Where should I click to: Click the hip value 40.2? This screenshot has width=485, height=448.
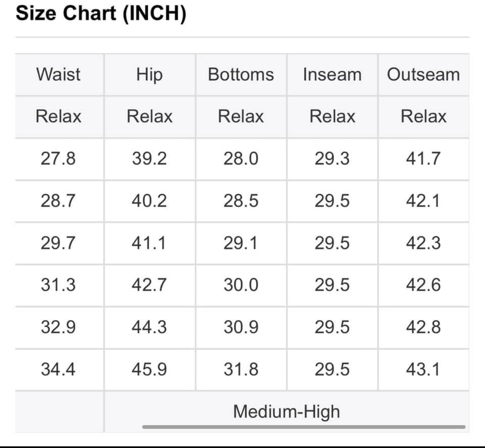point(149,201)
